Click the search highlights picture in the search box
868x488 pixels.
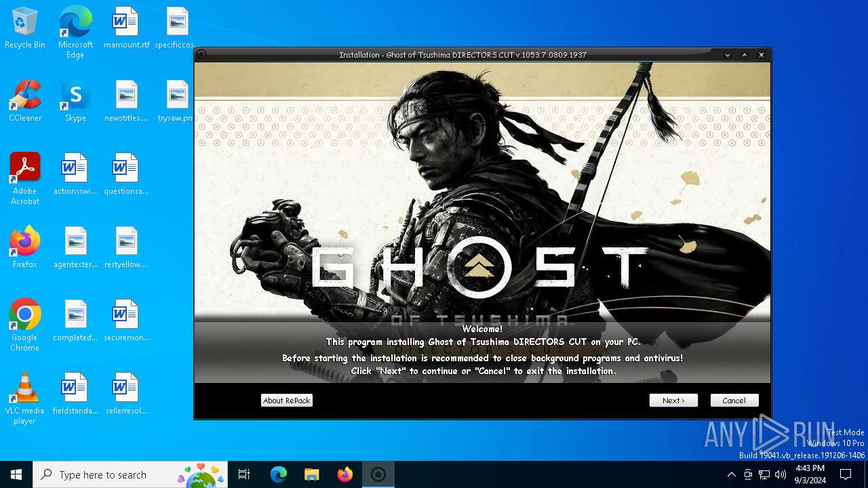[x=201, y=474]
